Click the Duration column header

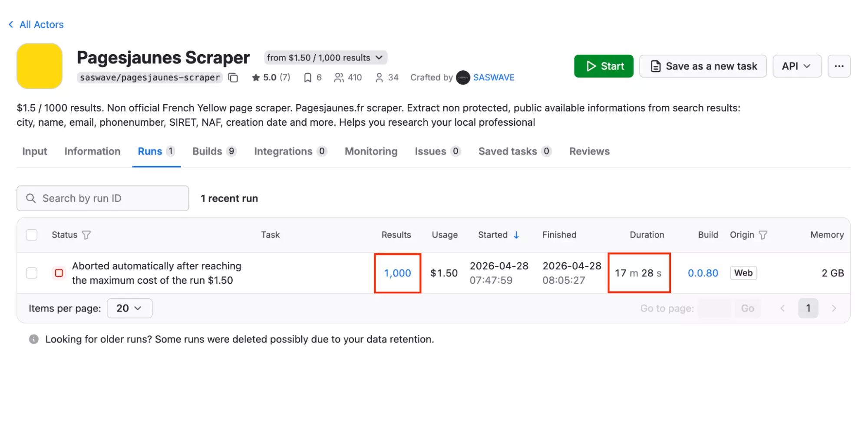(x=647, y=235)
